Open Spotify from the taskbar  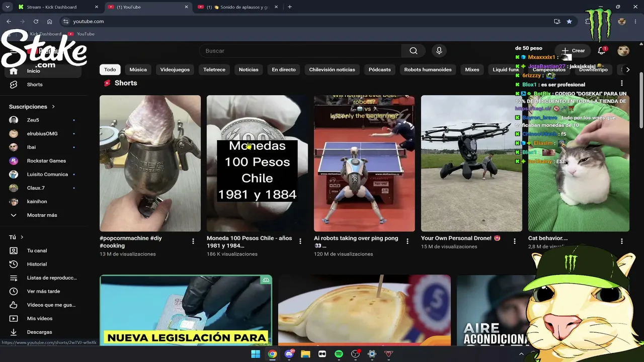(x=339, y=354)
